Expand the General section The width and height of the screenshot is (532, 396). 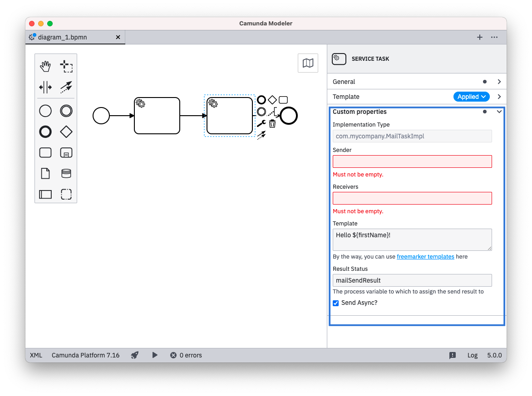(499, 82)
